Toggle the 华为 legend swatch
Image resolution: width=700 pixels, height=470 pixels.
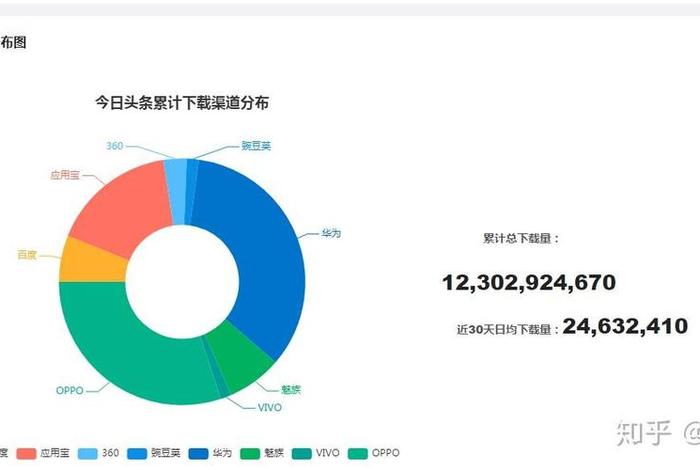coord(198,453)
